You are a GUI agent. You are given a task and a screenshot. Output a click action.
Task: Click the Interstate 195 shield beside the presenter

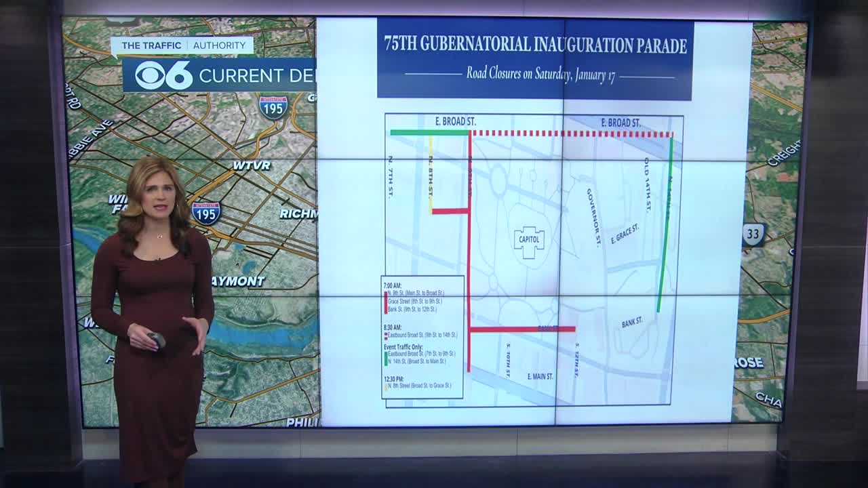tap(205, 213)
